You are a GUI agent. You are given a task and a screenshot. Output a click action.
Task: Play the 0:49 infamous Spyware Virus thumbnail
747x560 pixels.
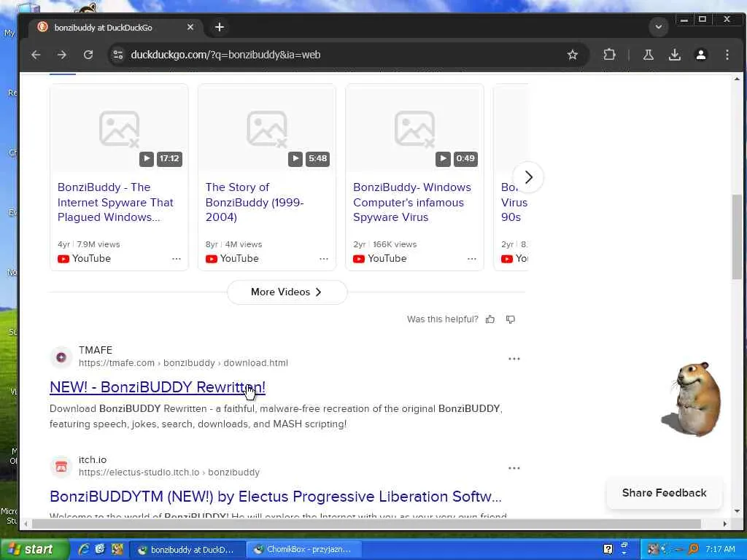[x=414, y=128]
